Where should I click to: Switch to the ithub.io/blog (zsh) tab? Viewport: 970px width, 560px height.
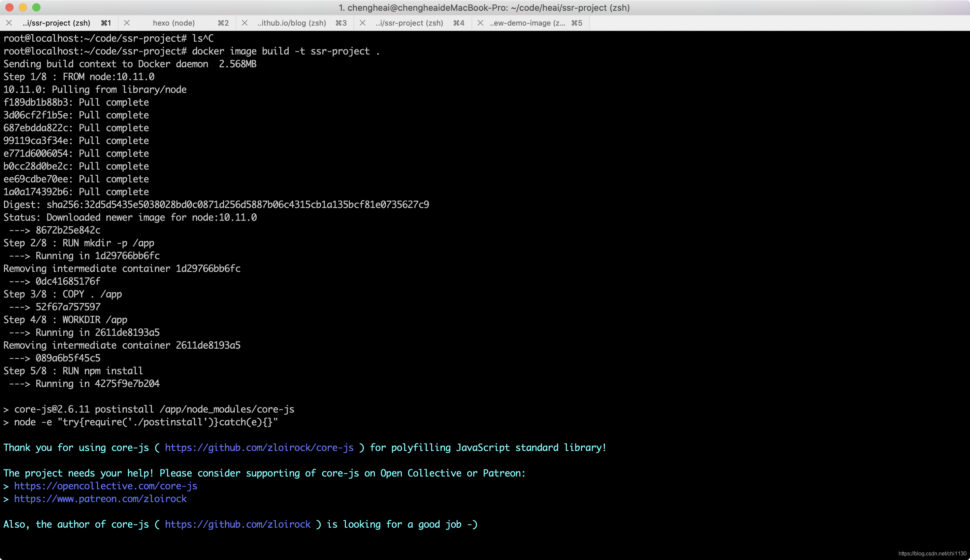pos(291,23)
